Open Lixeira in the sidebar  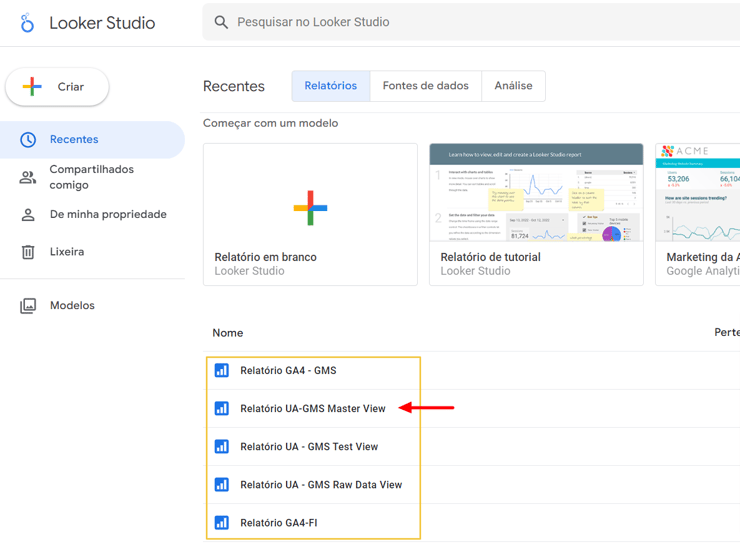click(92, 252)
